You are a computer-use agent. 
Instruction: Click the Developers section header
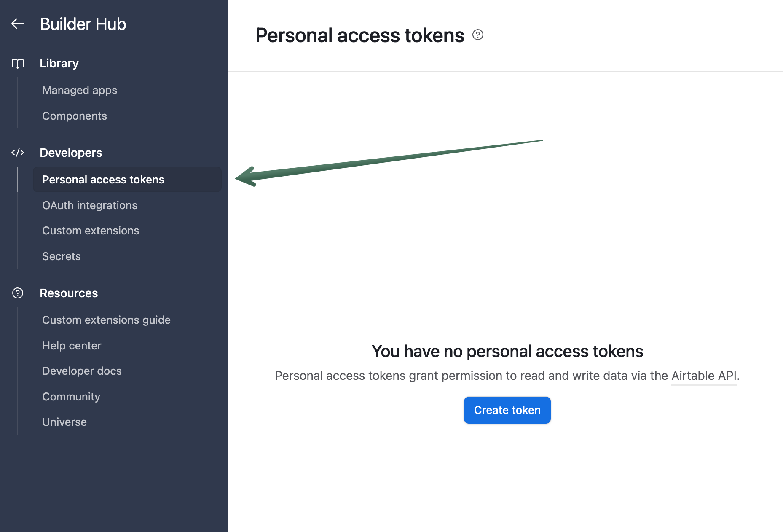coord(71,153)
